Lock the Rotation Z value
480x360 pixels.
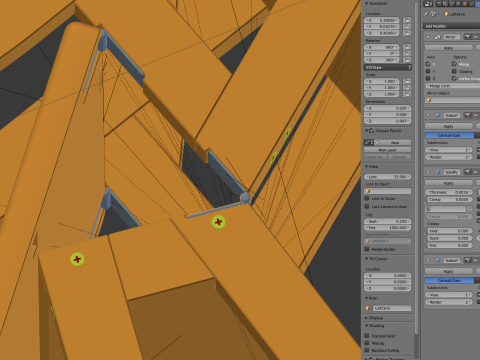pos(407,60)
